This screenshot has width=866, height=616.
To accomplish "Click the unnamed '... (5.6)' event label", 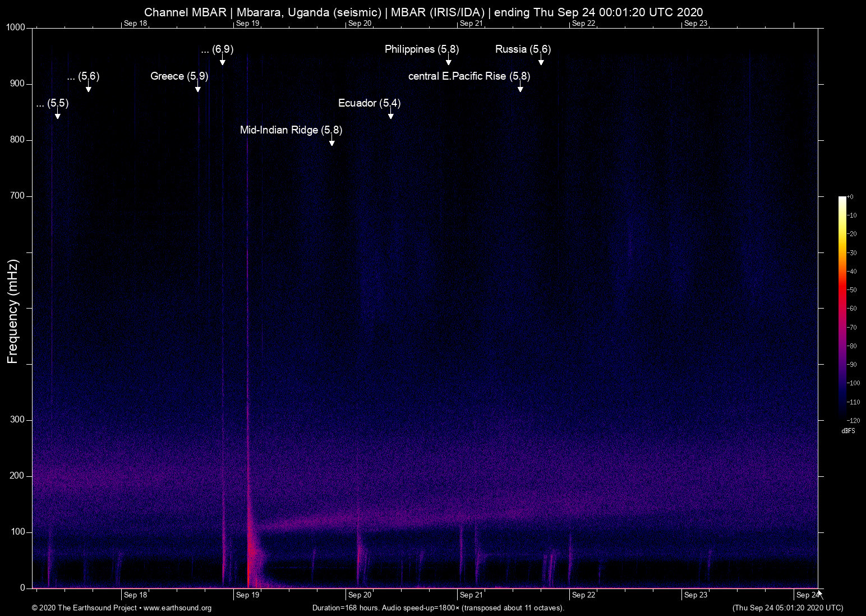I will click(x=83, y=76).
